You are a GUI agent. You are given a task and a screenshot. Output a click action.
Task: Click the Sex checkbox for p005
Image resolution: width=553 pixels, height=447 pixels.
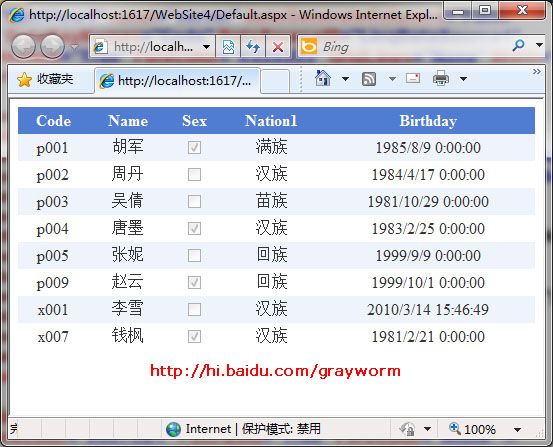tap(194, 255)
